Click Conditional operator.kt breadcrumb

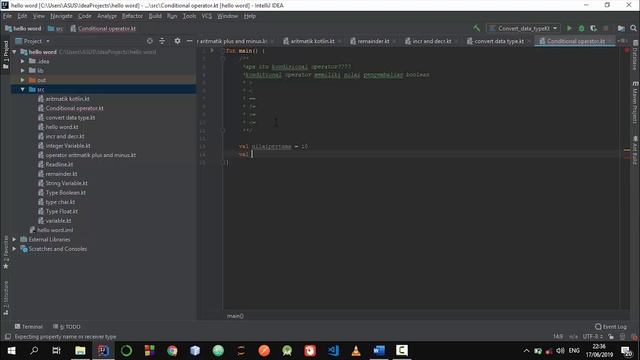coord(103,28)
